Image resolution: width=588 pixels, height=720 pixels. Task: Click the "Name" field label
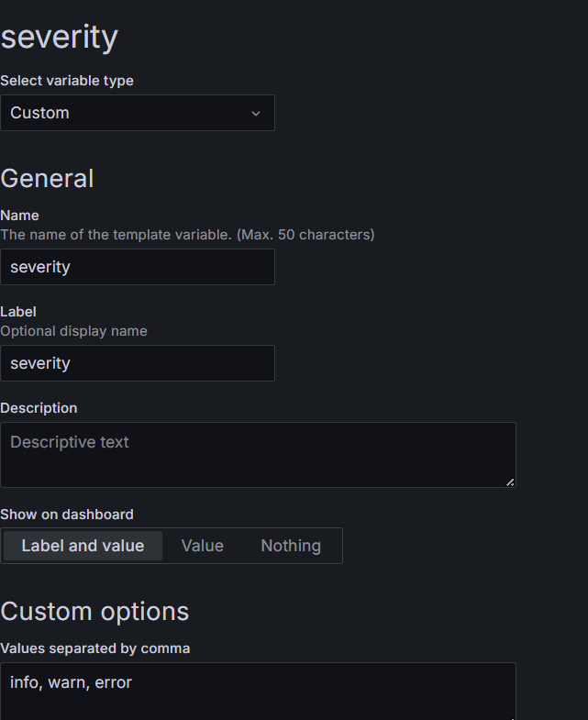[19, 216]
